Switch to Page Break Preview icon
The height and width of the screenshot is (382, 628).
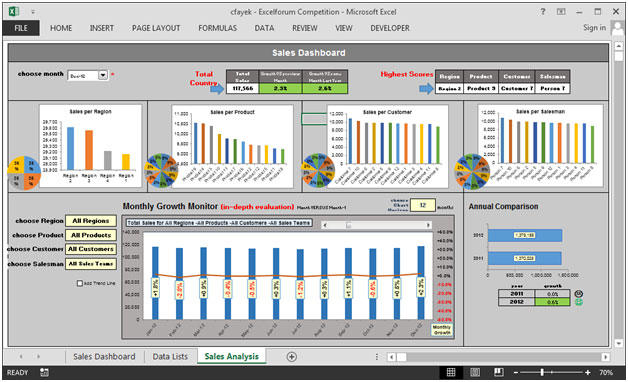click(499, 372)
